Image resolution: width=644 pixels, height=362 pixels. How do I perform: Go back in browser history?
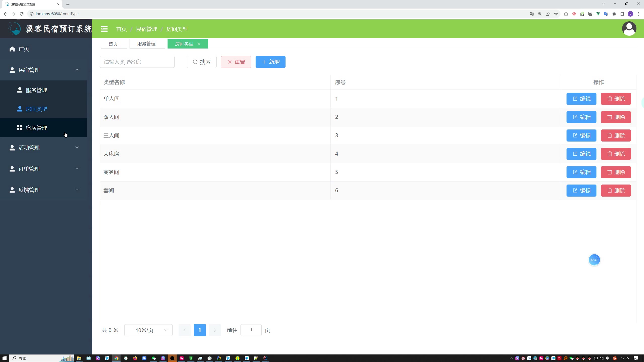click(6, 14)
